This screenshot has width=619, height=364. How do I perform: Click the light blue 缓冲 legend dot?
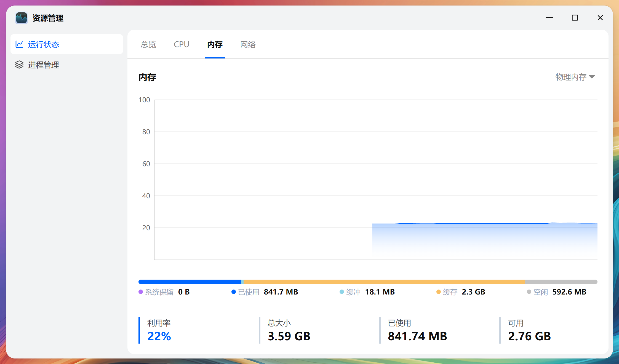[x=341, y=292]
